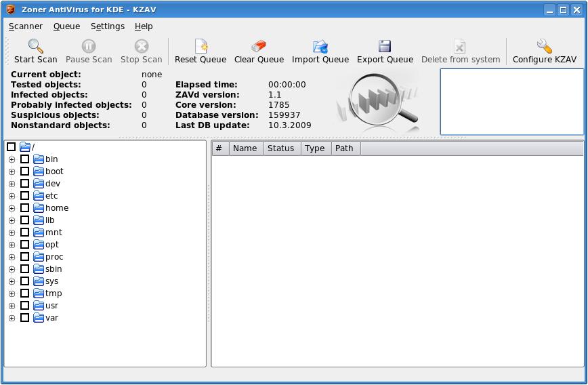Viewport: 588px width, 385px height.
Task: Mark the var folder checkbox
Action: 25,318
